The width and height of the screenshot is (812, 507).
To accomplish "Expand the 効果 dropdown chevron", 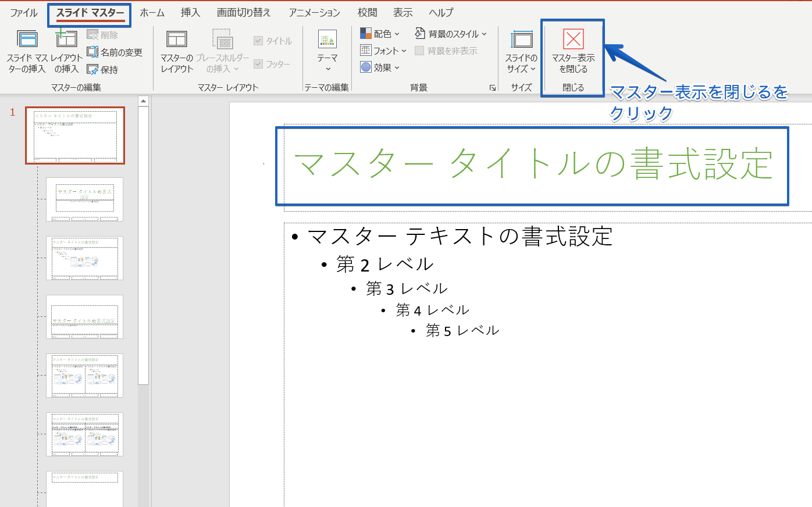I will (x=397, y=68).
